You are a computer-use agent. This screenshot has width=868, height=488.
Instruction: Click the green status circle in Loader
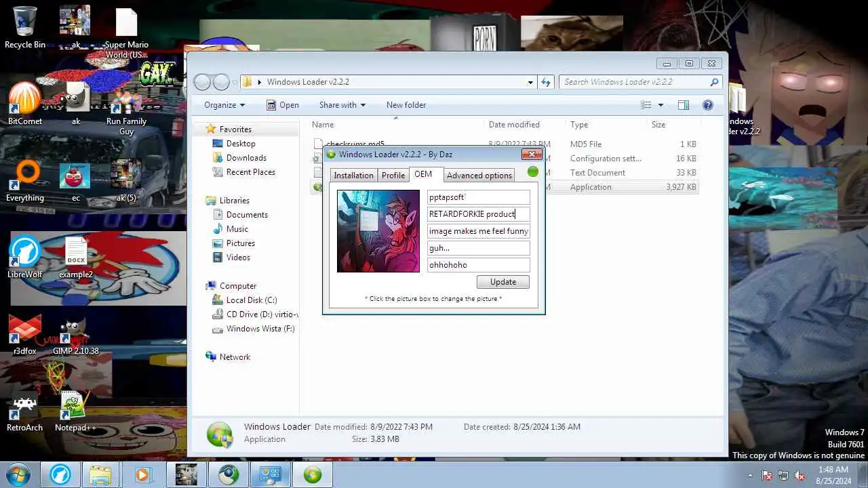(x=532, y=171)
